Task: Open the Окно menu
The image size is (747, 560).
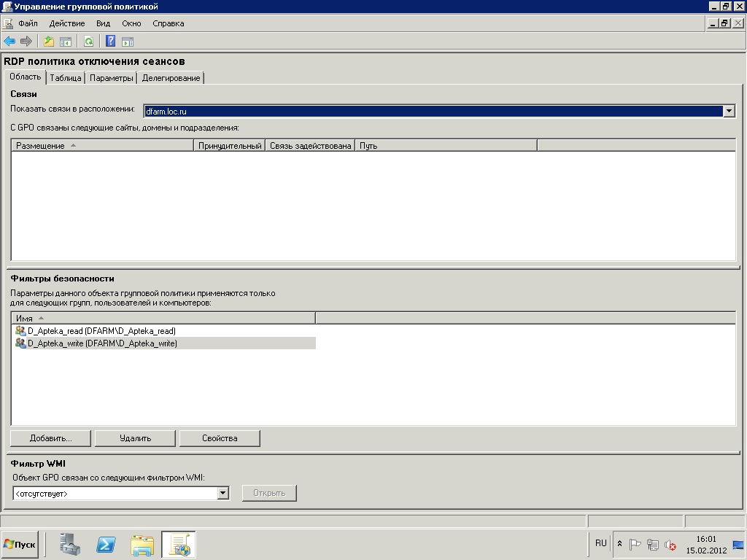Action: tap(131, 23)
